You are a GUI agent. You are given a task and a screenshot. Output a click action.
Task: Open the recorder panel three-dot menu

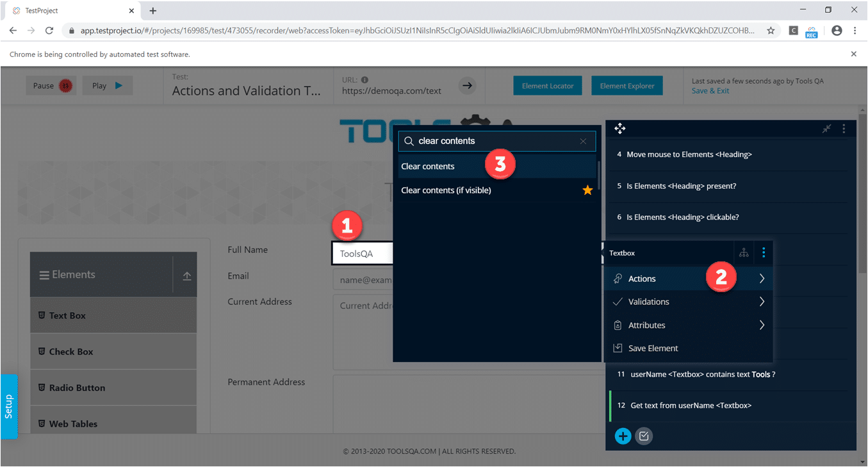tap(844, 129)
